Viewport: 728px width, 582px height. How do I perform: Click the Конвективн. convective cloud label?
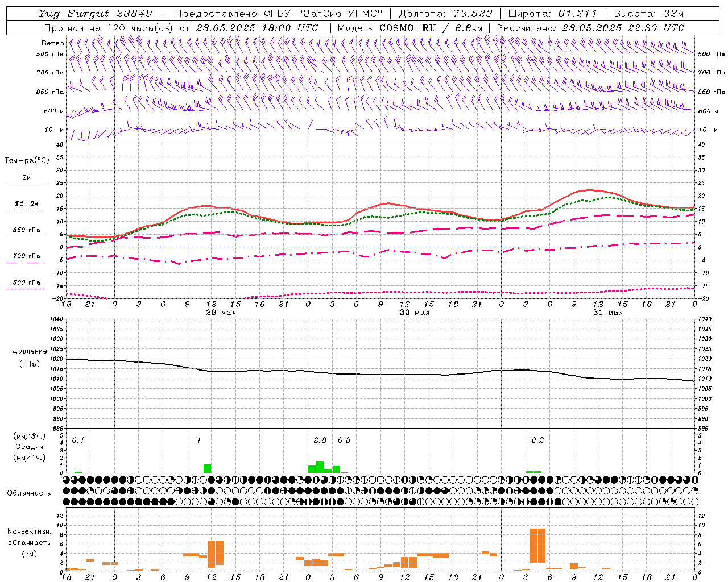(x=29, y=531)
